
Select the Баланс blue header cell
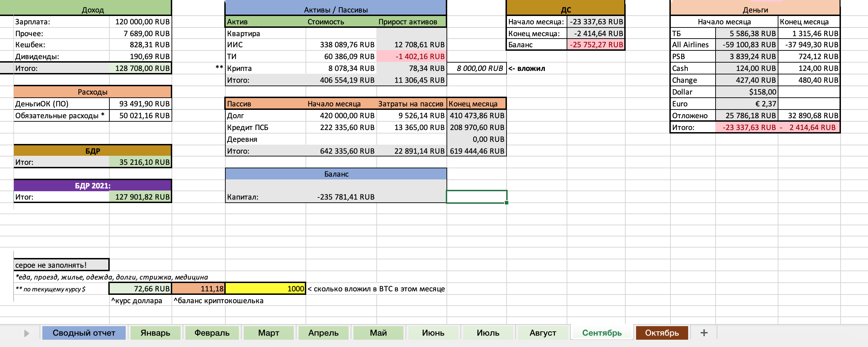click(336, 174)
